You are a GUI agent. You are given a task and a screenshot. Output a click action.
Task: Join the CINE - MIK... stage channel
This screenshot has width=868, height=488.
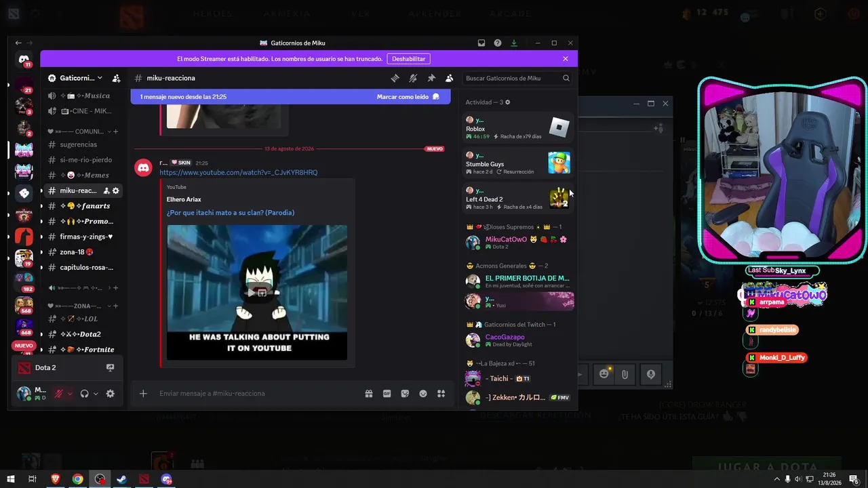83,110
